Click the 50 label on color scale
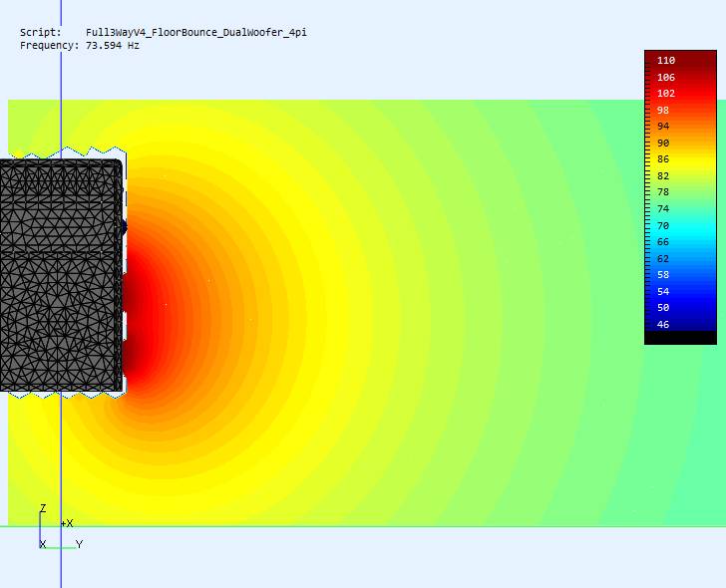The image size is (726, 588). click(663, 308)
